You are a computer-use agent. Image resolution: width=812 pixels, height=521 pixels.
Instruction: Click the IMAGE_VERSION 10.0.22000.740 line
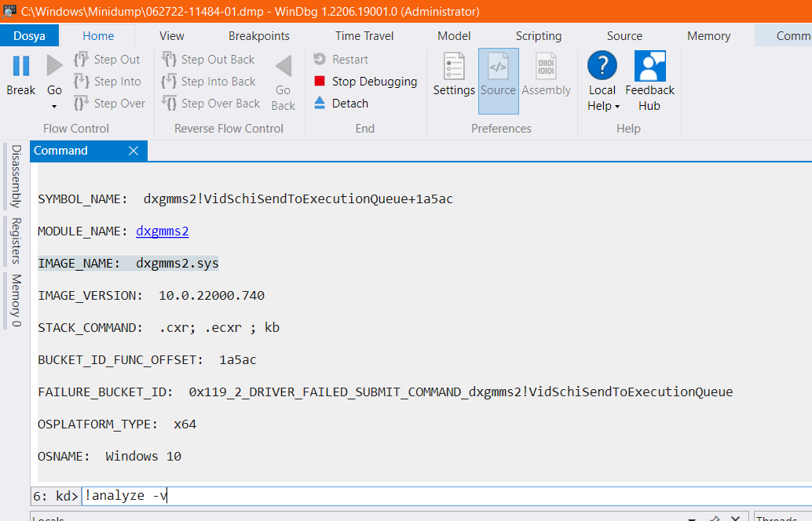[x=152, y=296]
